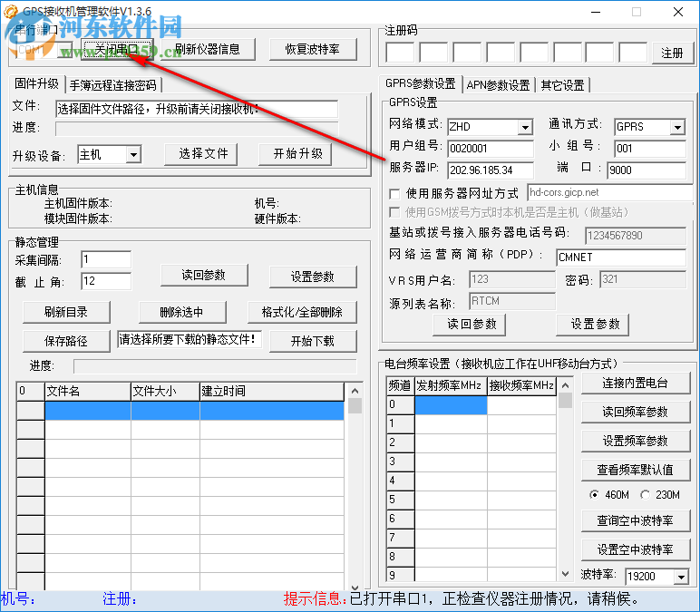
Task: Click 保存路径 button
Action: tap(66, 342)
